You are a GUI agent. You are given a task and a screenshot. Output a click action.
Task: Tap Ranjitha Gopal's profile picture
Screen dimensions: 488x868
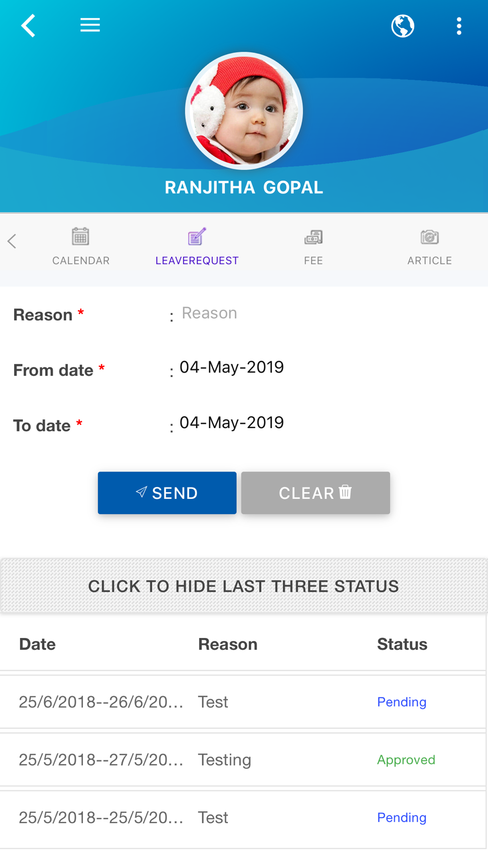pyautogui.click(x=244, y=111)
